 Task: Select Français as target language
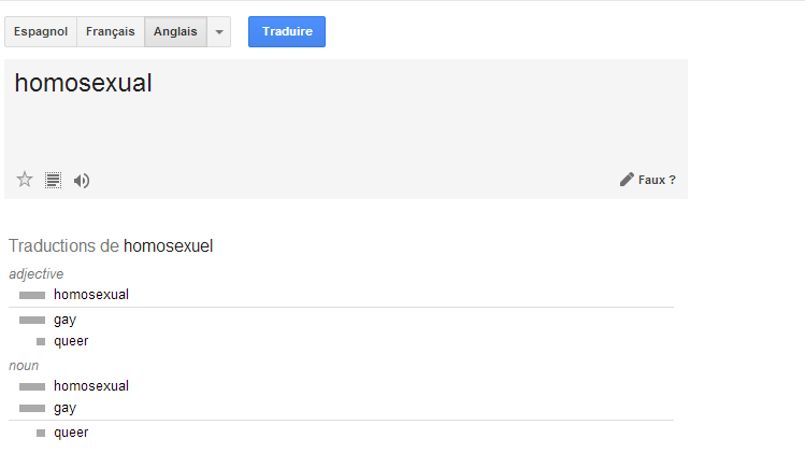point(110,32)
